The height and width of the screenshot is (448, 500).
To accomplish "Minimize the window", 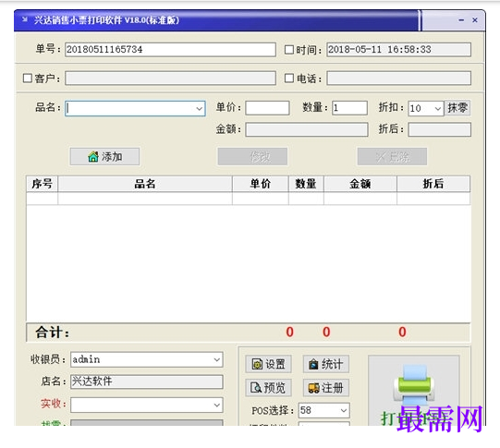I will click(x=461, y=20).
